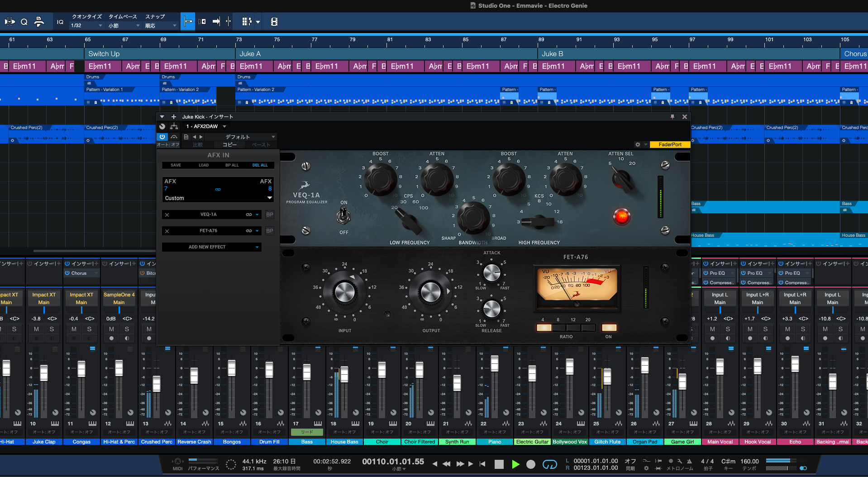Select the Electric Guitar channel label
The image size is (868, 477).
pos(532,442)
